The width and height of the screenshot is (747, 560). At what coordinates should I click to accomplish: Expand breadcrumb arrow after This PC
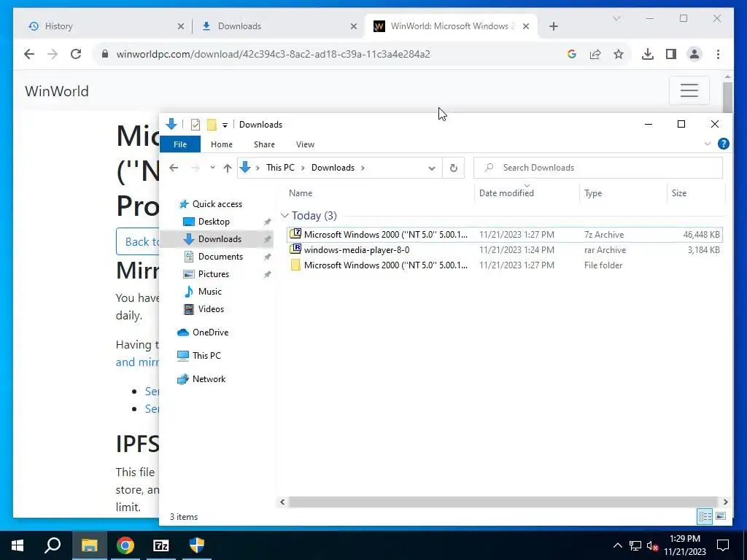(x=303, y=168)
